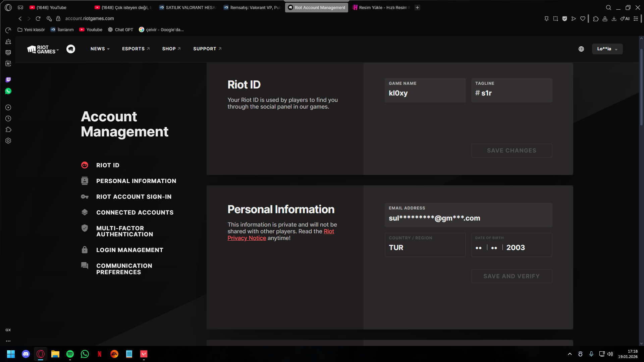Screen dimensions: 644x362
Task: Click the pinboard pin icon in toolbar
Action: point(546,19)
